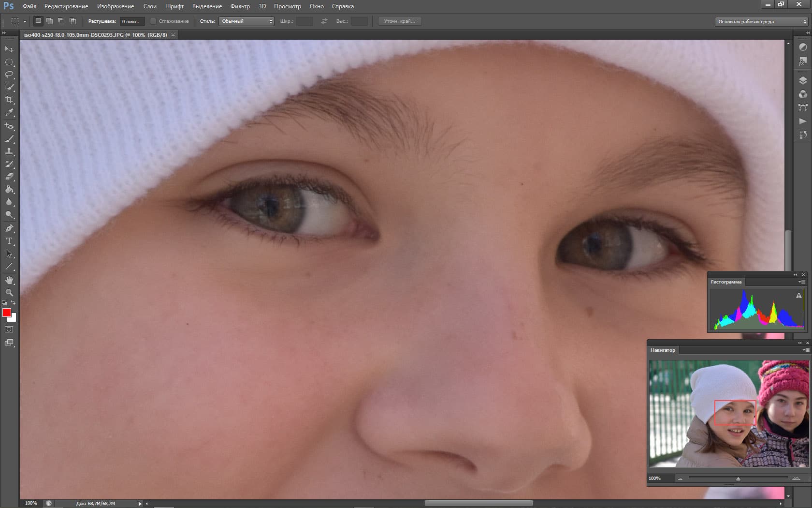Click the histogram cache warning icon

pos(798,296)
